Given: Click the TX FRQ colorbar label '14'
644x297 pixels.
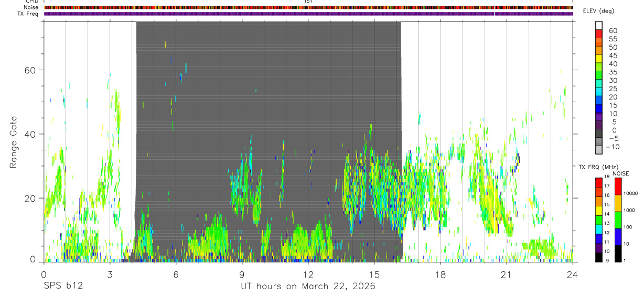Looking at the screenshot, I should pyautogui.click(x=607, y=214).
